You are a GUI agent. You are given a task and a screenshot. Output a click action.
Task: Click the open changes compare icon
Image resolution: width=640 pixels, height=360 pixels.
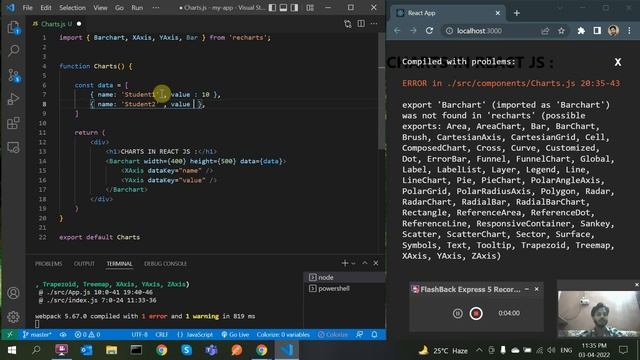coord(347,24)
